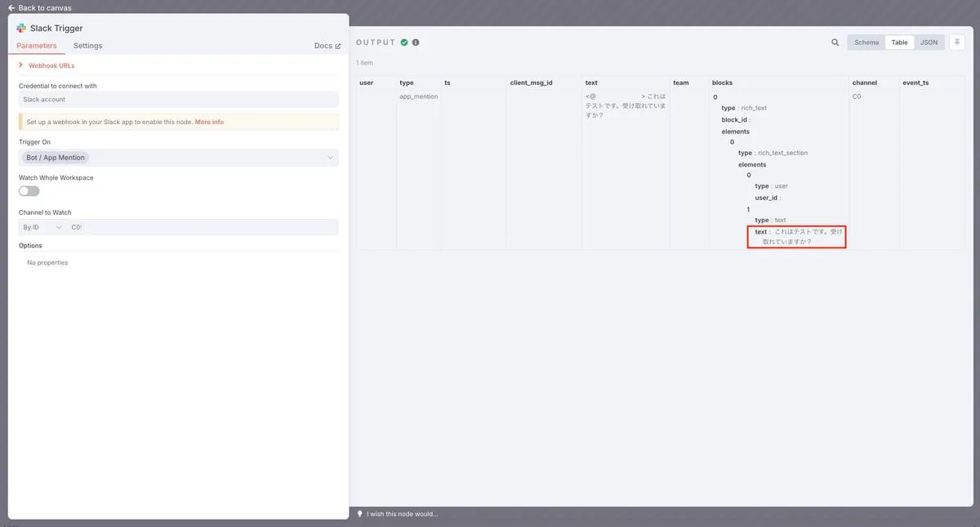The height and width of the screenshot is (527, 980).
Task: Click the lightbulb feedback icon
Action: tap(360, 514)
